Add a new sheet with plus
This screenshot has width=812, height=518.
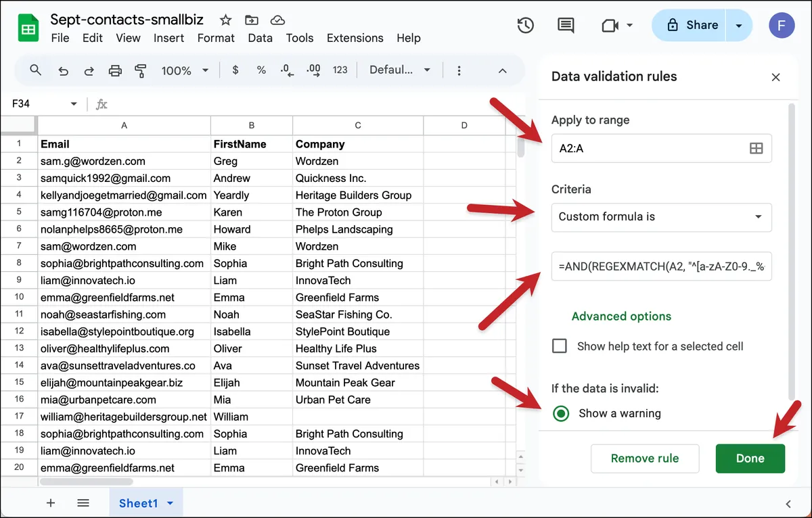51,503
